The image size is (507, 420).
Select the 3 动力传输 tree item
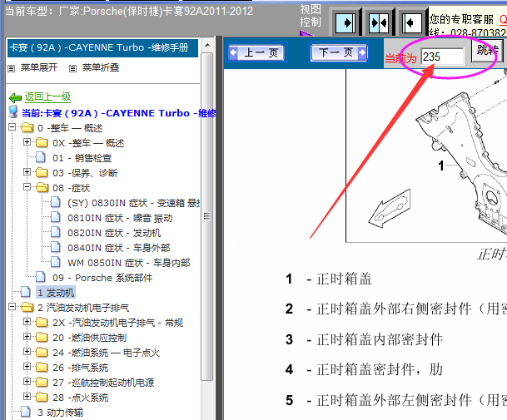61,413
